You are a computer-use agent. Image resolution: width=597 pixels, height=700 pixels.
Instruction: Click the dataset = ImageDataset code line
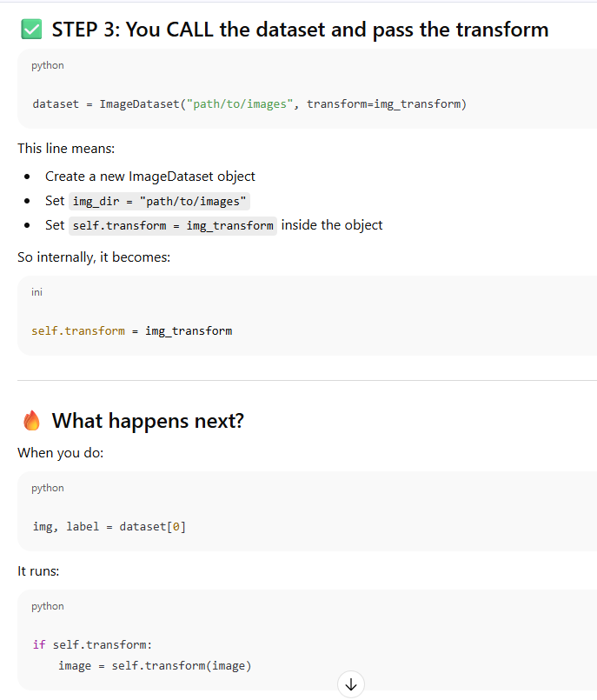249,104
